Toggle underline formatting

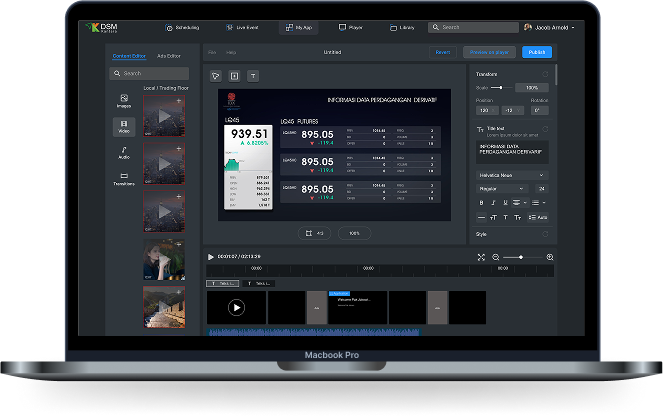click(505, 203)
